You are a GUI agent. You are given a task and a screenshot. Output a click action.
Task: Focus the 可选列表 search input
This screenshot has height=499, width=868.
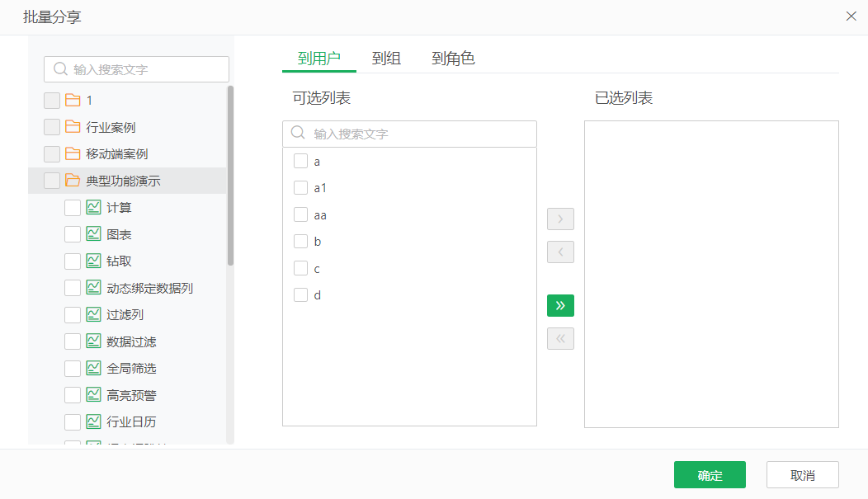[x=409, y=134]
